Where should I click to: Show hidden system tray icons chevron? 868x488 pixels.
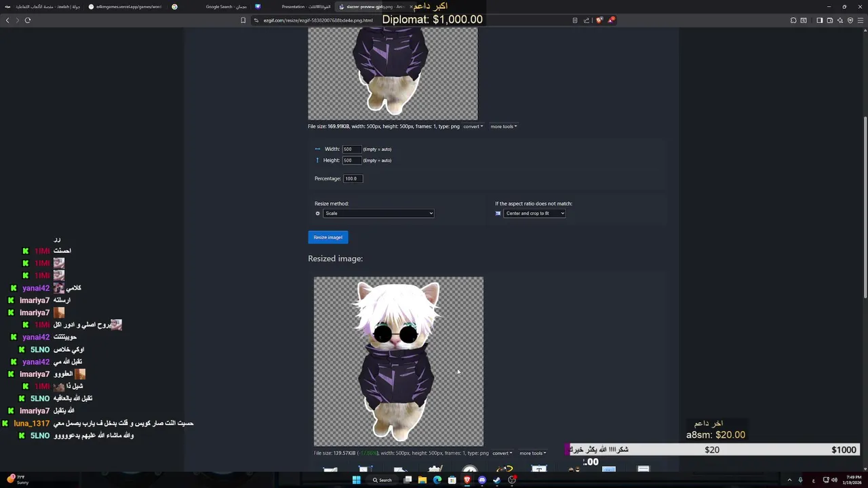pyautogui.click(x=789, y=480)
